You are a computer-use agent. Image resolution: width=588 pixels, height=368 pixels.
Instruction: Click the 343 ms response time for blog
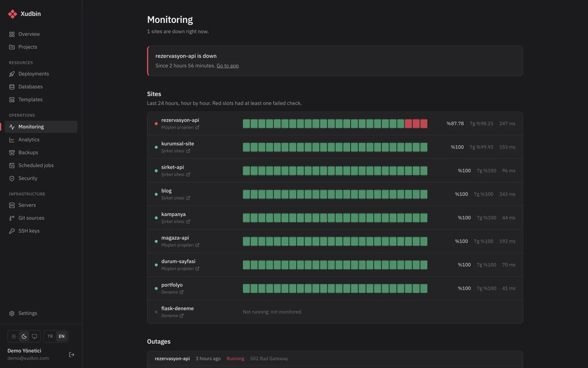point(507,194)
